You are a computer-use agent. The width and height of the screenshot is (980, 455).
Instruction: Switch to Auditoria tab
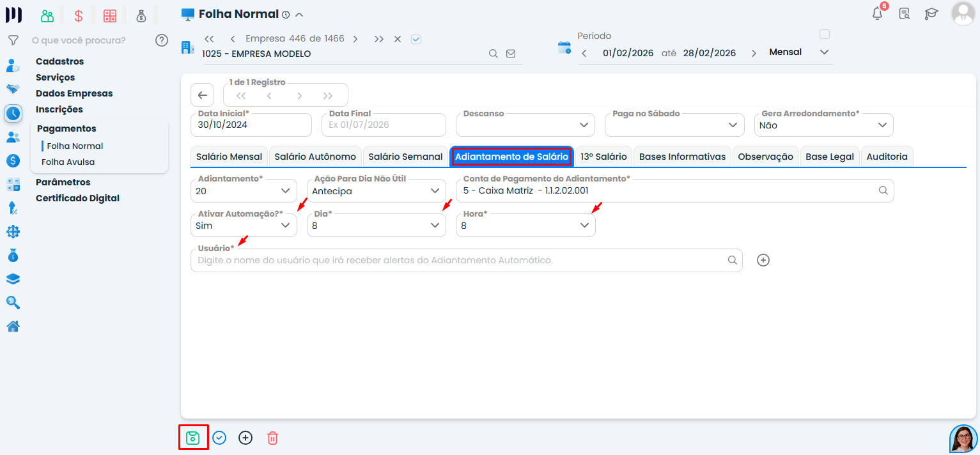(x=887, y=157)
